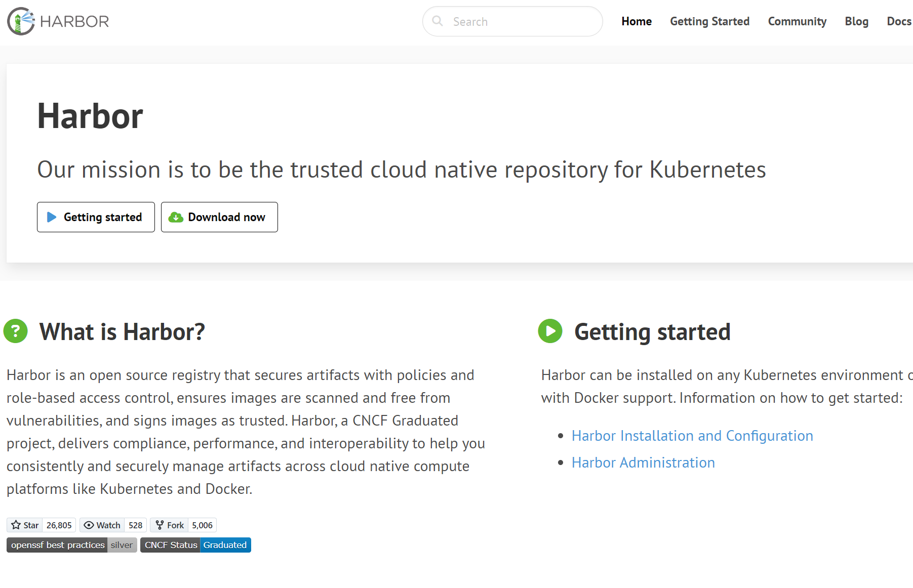Click the GitHub Star button
The height and width of the screenshot is (588, 913).
pos(25,525)
